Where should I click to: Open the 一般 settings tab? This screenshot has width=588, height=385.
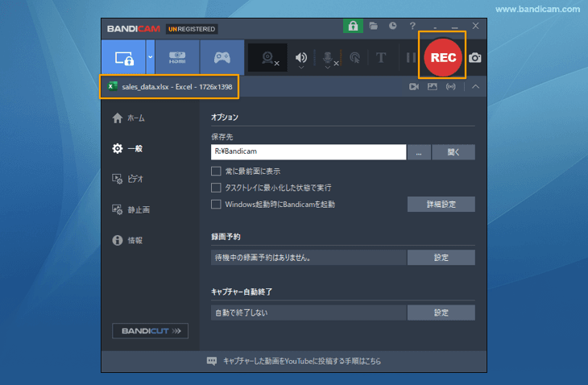127,148
